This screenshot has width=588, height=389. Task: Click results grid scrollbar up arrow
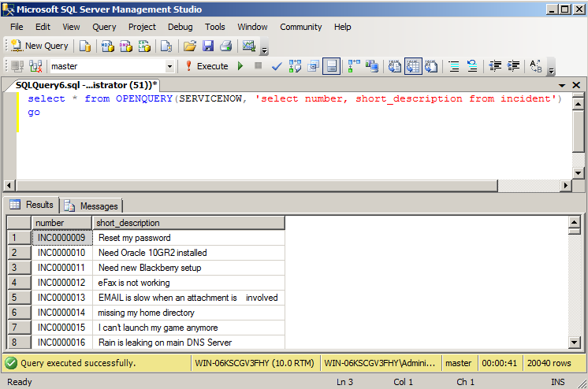(574, 222)
